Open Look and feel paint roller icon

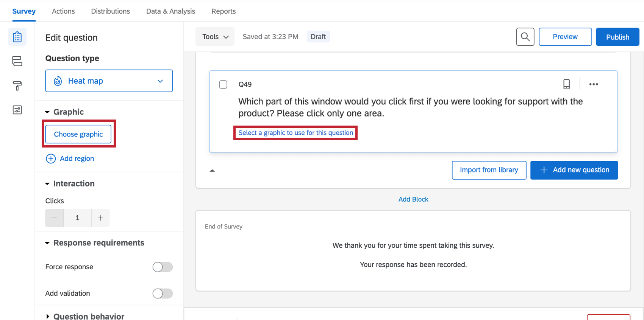click(17, 85)
